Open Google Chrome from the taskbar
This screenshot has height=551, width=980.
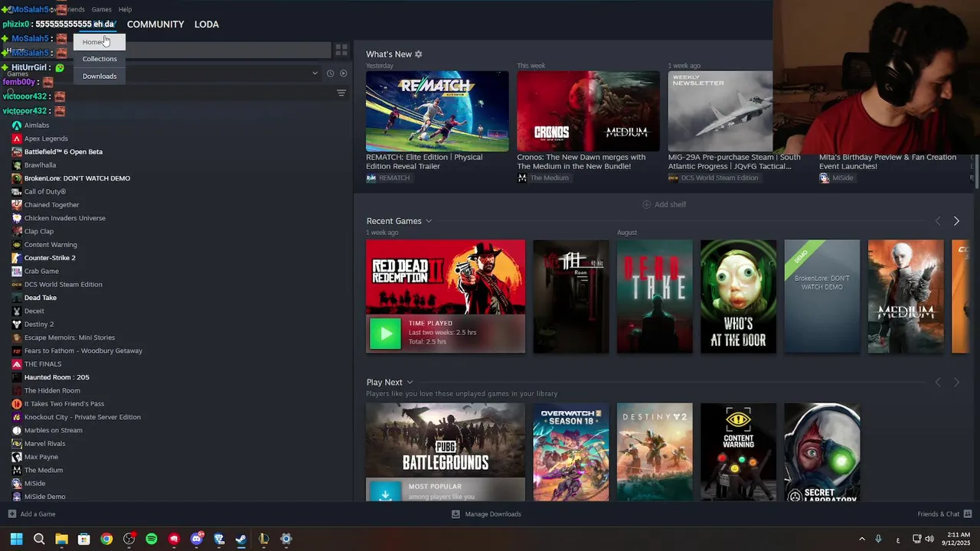[x=106, y=539]
